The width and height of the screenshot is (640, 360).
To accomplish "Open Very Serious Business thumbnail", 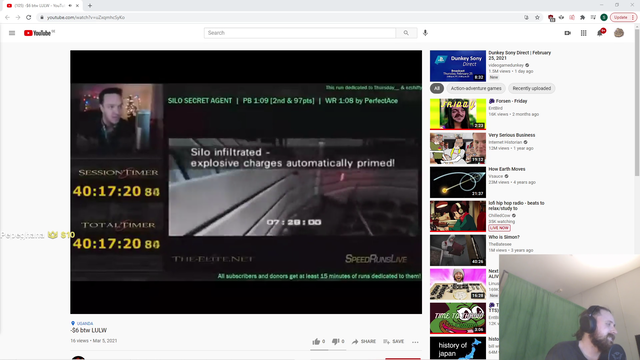I will (458, 148).
